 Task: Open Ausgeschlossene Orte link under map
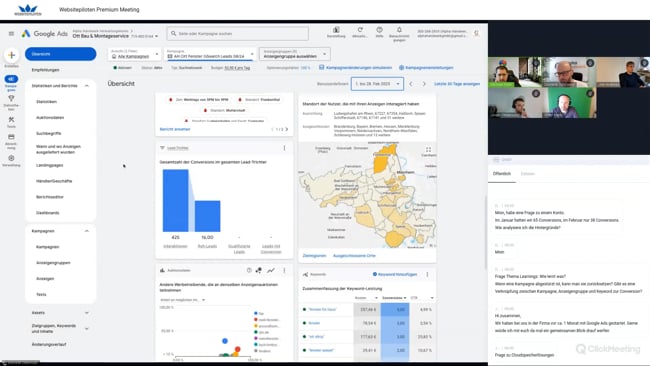354,256
